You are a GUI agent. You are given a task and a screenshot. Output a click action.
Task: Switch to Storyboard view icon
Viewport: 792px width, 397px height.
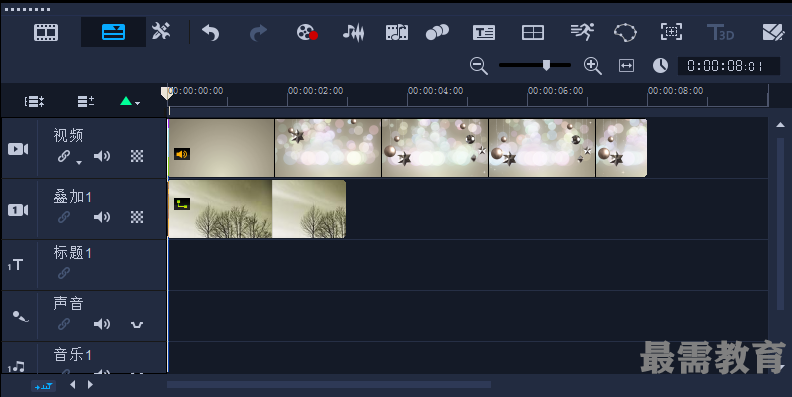coord(46,32)
